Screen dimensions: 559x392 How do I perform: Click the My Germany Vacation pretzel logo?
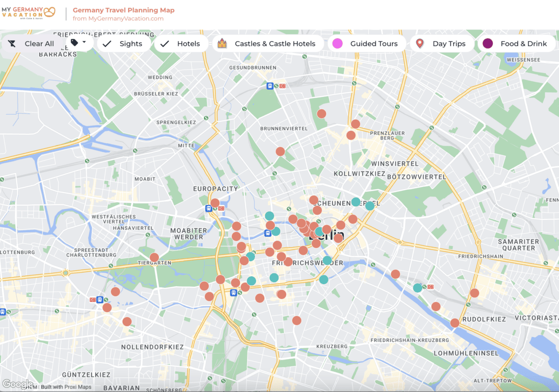(49, 12)
